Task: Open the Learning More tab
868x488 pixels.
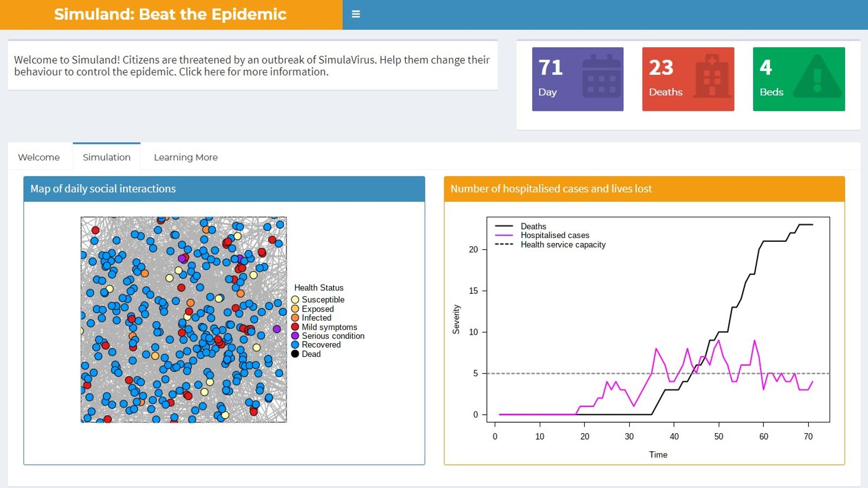Action: [x=185, y=157]
